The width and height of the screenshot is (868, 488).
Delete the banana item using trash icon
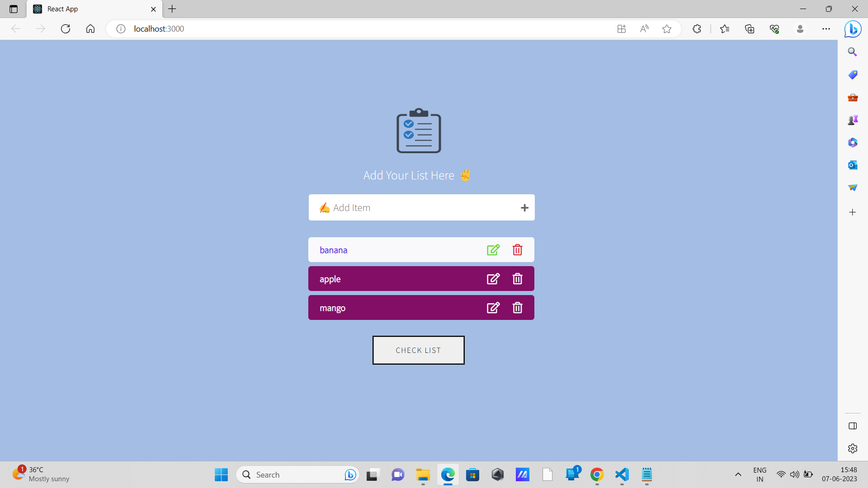pos(517,249)
